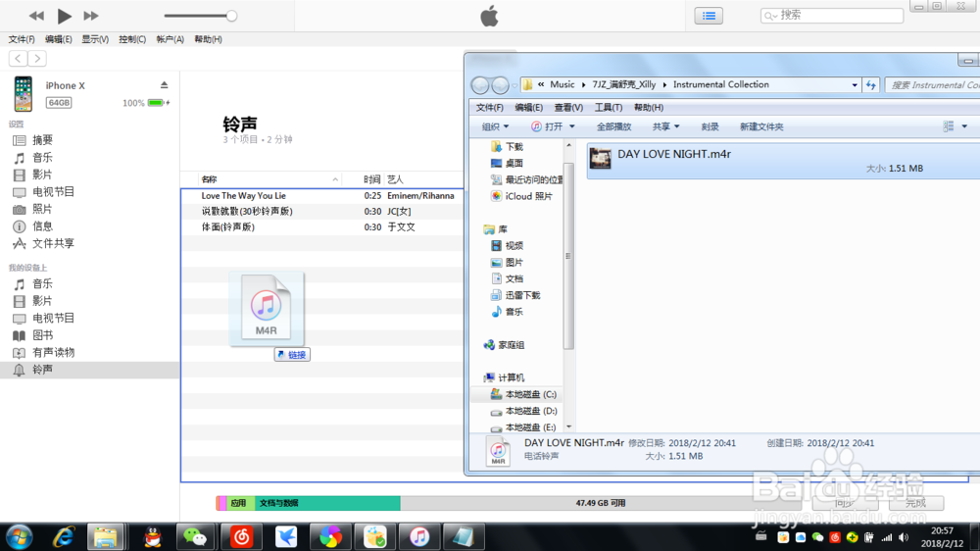
Task: Sort ringtones by 名称 column header
Action: [x=209, y=179]
